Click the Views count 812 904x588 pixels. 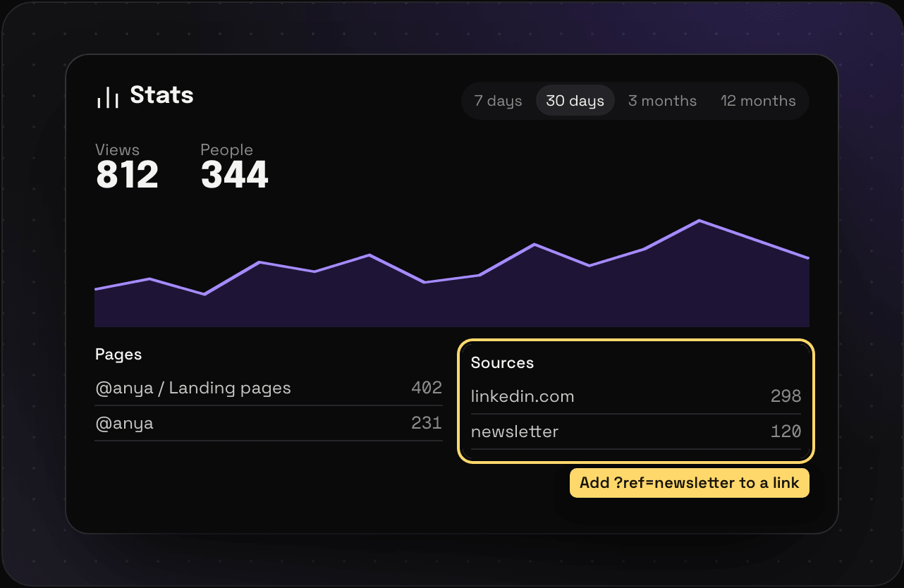pos(127,175)
